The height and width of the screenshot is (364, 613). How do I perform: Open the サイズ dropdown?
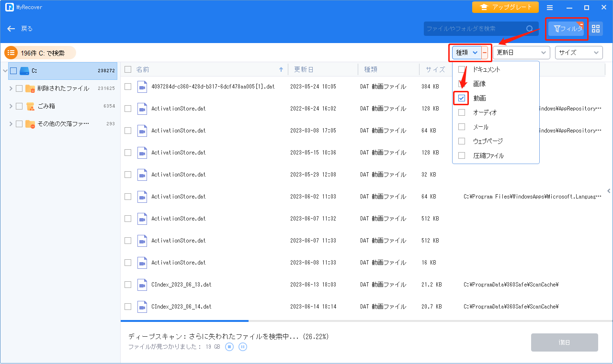579,53
